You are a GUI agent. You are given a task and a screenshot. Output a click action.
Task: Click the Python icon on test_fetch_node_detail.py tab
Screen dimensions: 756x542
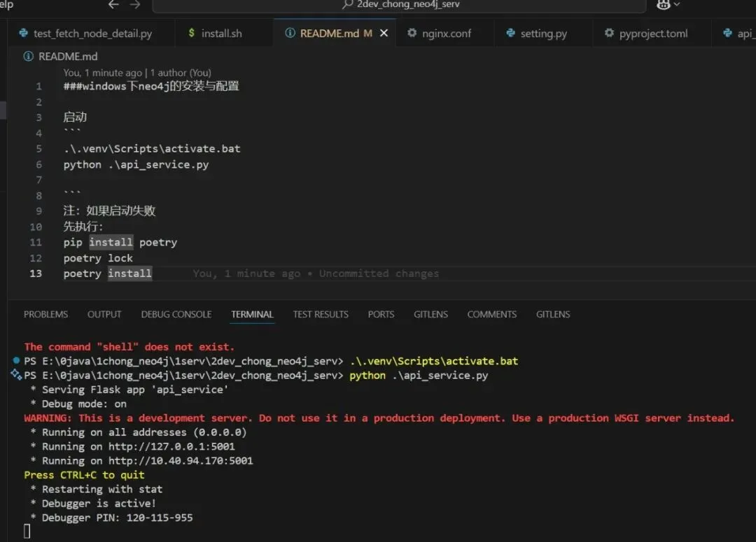point(23,34)
